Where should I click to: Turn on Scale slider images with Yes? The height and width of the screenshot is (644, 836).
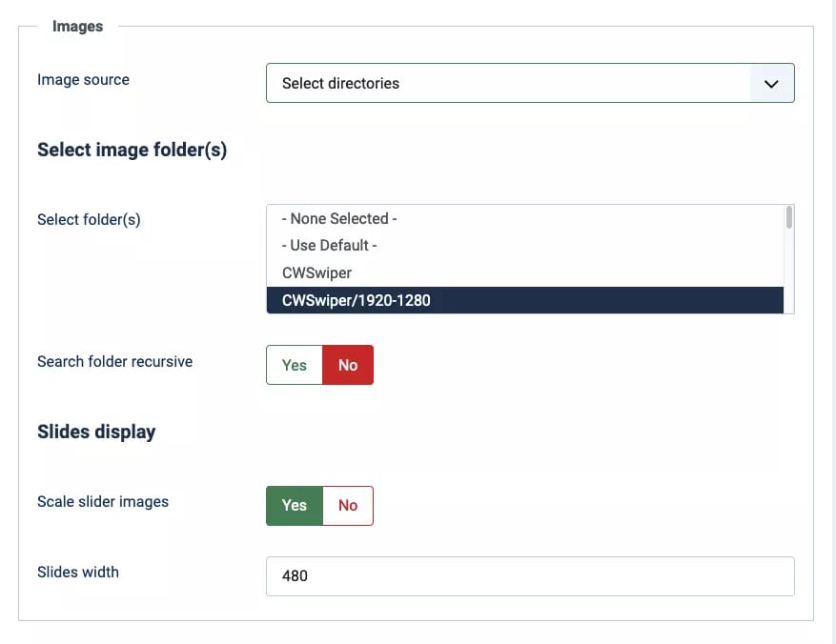[x=295, y=506]
